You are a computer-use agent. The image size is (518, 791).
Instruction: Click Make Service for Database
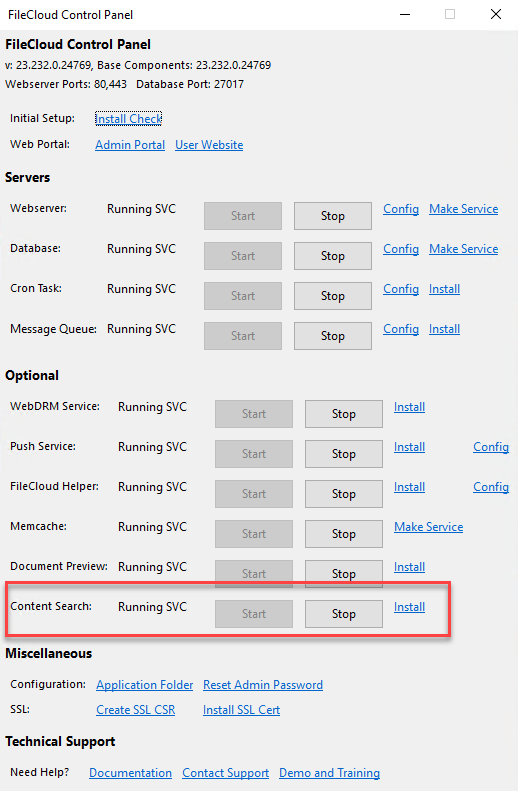pyautogui.click(x=464, y=249)
